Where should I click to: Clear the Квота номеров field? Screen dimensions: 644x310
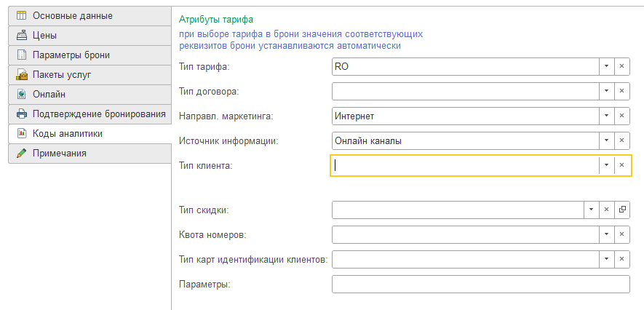[x=622, y=234]
